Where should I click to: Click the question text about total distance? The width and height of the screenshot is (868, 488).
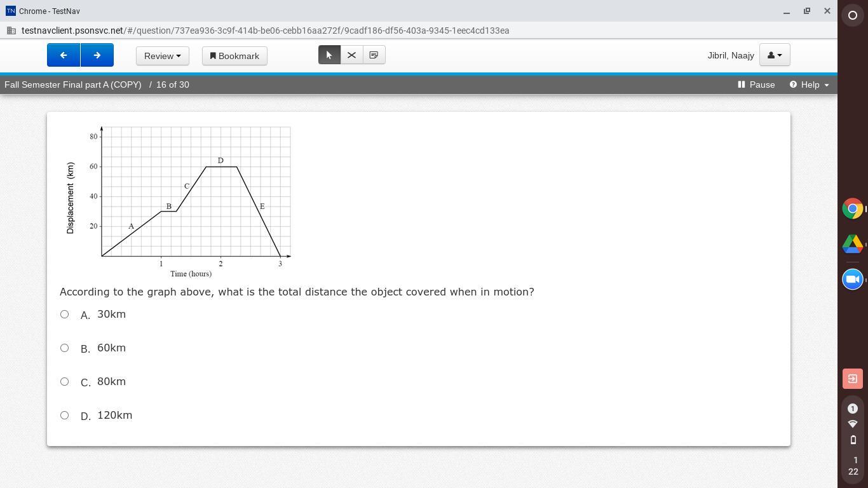[x=297, y=292]
